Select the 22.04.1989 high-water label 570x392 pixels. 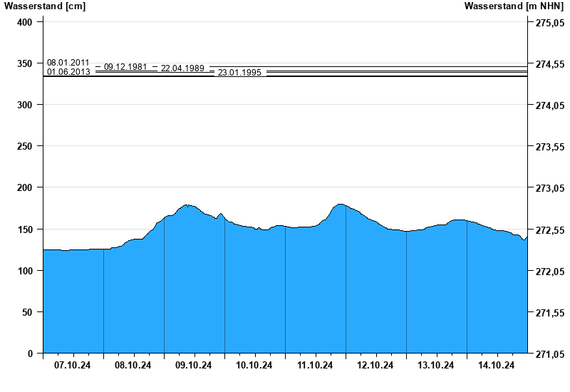182,68
